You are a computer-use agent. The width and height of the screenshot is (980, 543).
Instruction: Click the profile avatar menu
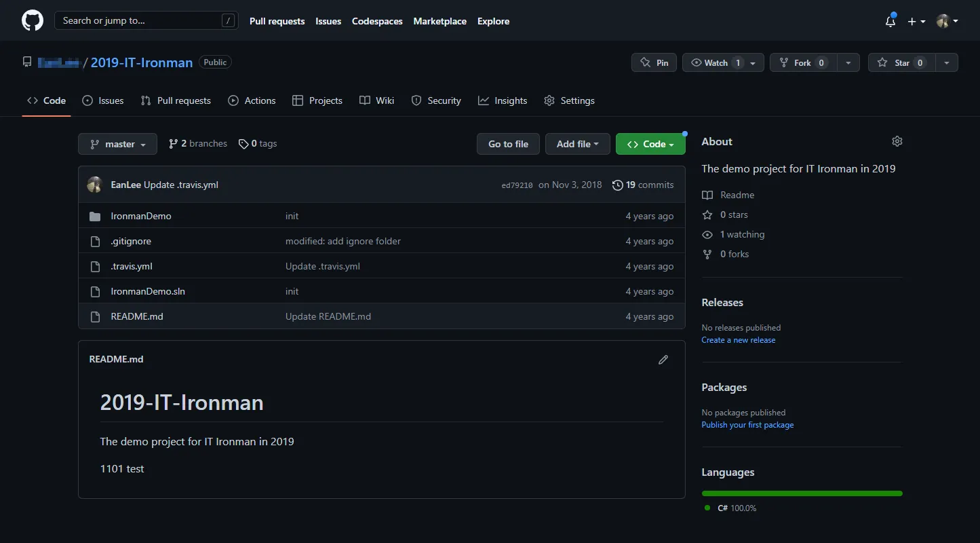[x=945, y=20]
